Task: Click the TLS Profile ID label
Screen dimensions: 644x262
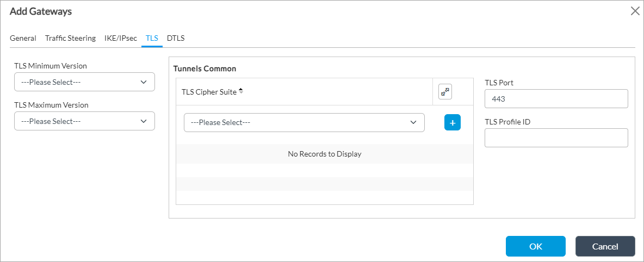Action: click(x=507, y=122)
